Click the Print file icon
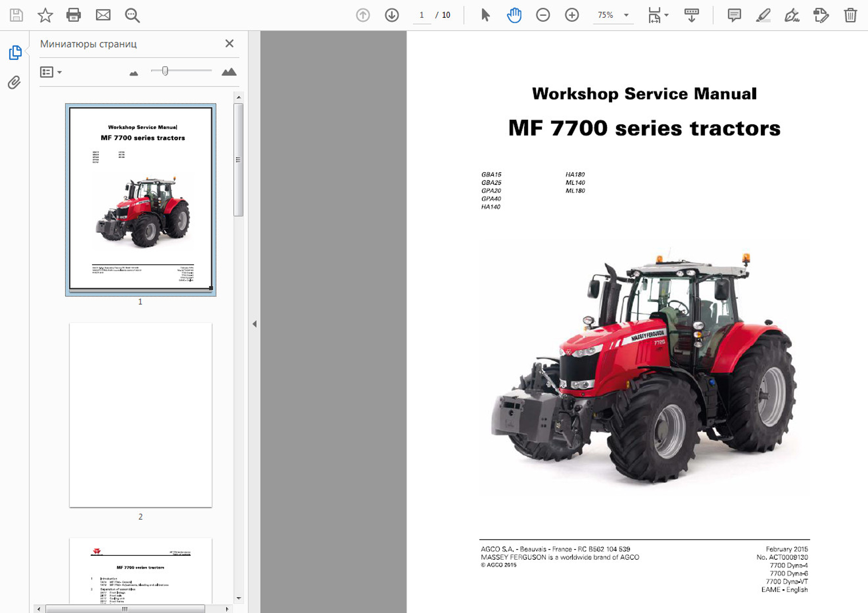This screenshot has width=868, height=613. [x=73, y=15]
